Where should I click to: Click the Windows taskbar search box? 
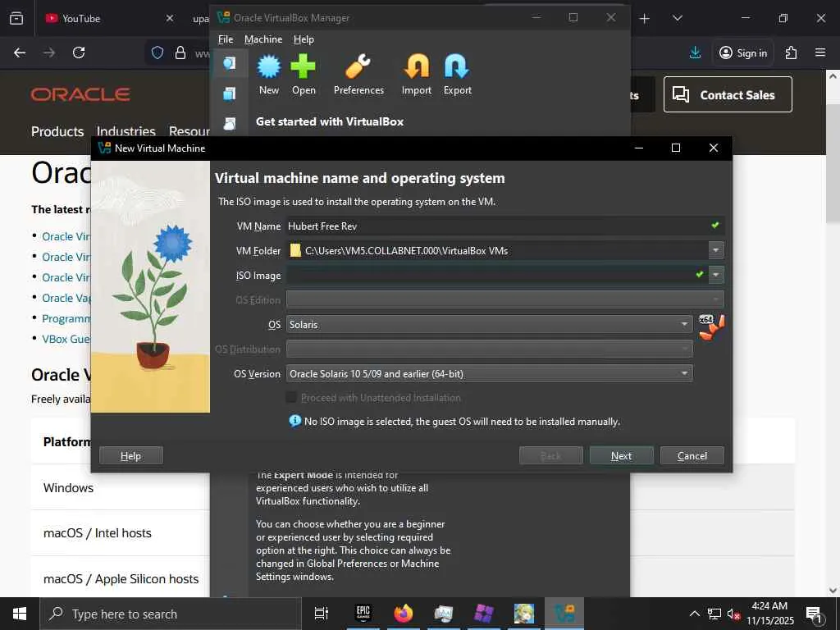171,614
